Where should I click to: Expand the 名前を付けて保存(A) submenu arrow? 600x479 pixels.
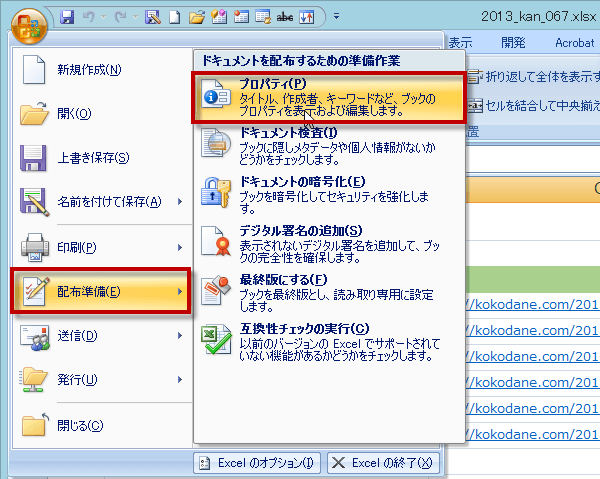180,202
